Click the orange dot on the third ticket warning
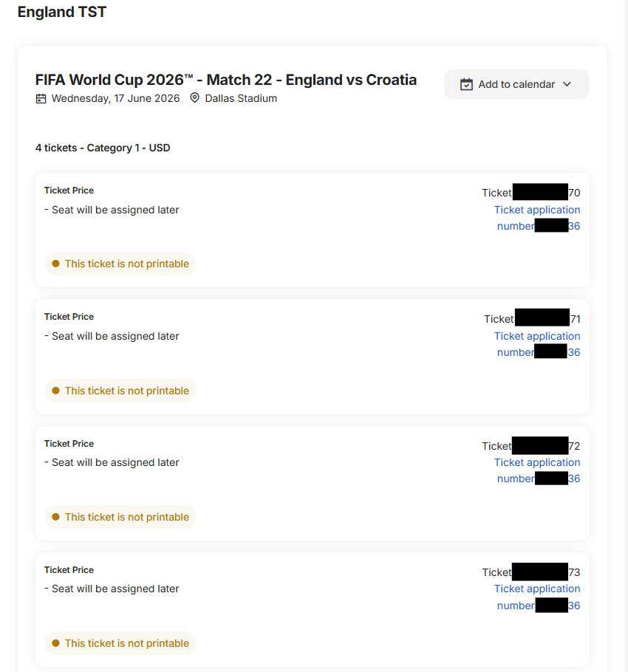The height and width of the screenshot is (672, 628). [x=55, y=517]
